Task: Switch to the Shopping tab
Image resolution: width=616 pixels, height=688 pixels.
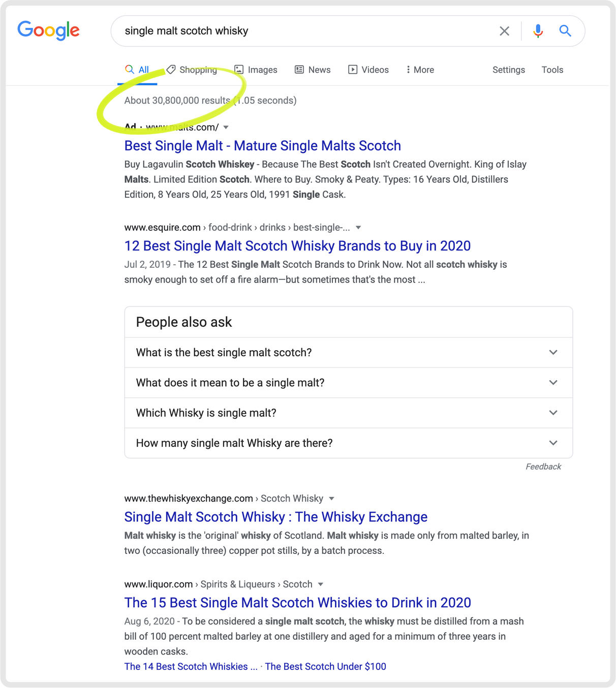Action: click(x=192, y=70)
